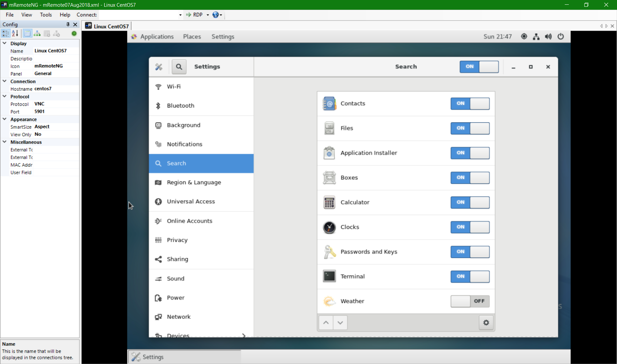
Task: Select the Alphabetical sort icon in Config
Action: [15, 33]
